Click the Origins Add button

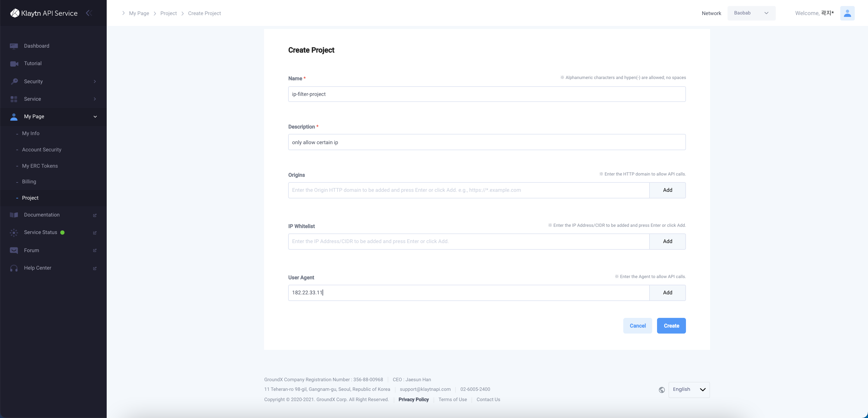[x=668, y=190]
